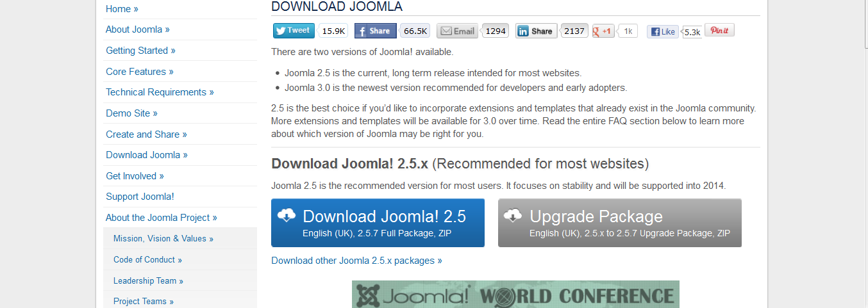Click the Tweet button
Screen dimensions: 868x308
click(294, 30)
